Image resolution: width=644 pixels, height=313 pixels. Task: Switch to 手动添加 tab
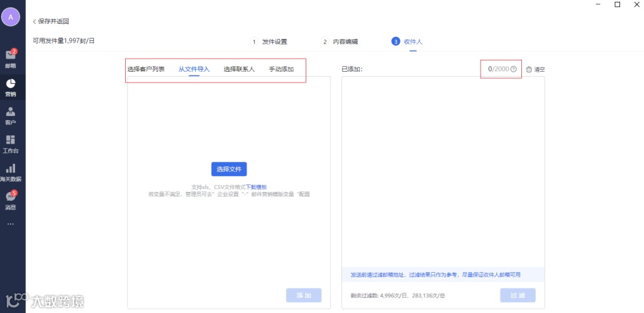[x=281, y=69]
